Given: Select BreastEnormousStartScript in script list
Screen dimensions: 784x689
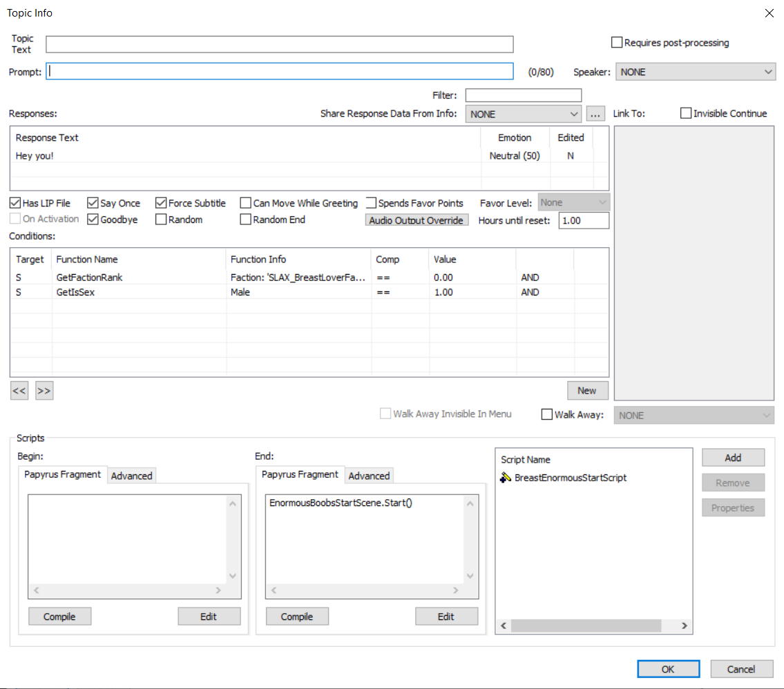Looking at the screenshot, I should pos(570,478).
